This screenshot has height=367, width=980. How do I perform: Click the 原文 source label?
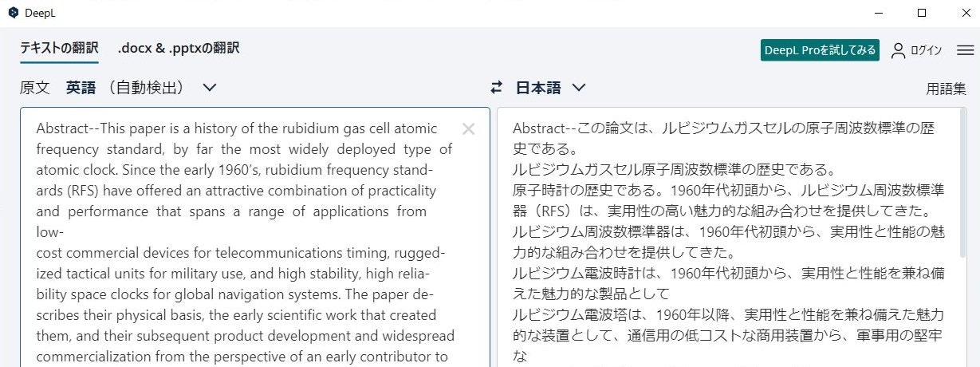35,88
